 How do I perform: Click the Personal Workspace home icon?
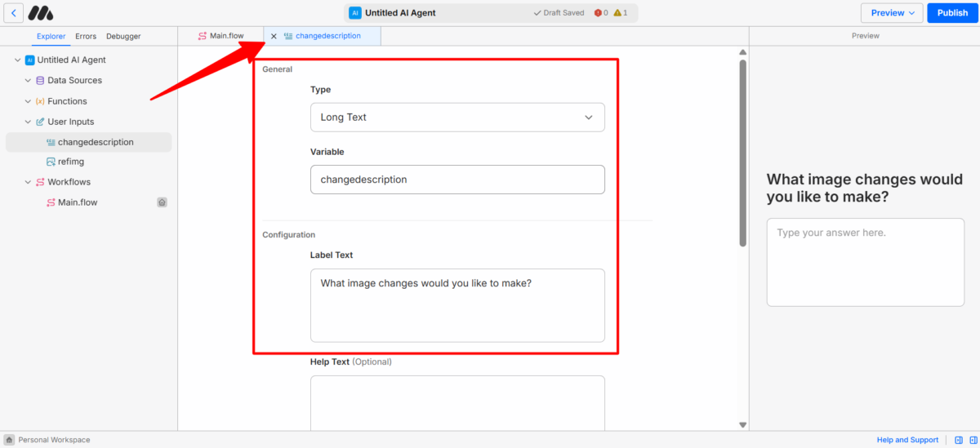tap(9, 440)
